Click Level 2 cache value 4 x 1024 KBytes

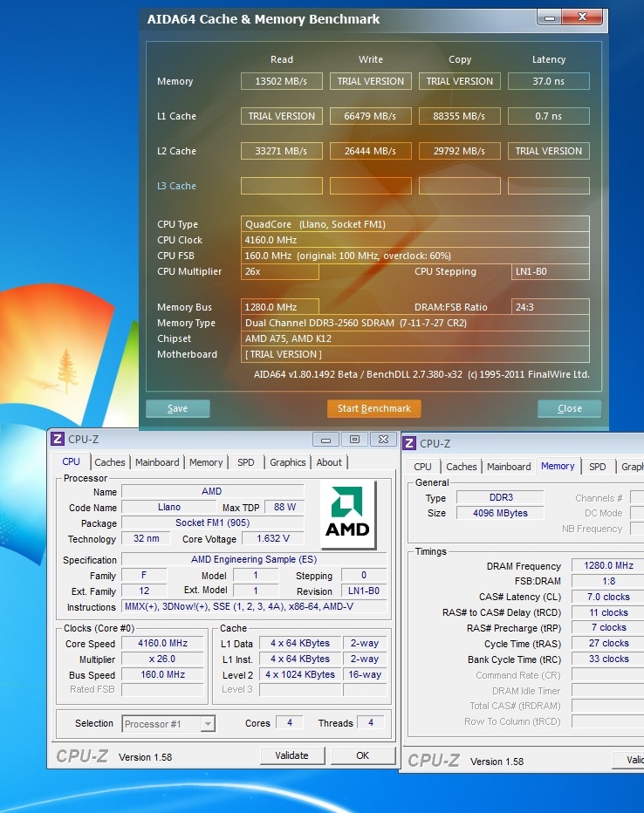[x=300, y=674]
